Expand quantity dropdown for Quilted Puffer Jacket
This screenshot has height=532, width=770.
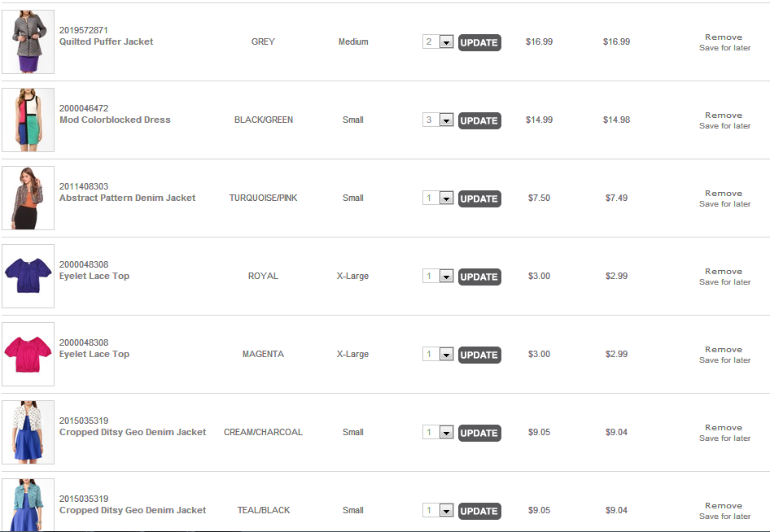(446, 42)
